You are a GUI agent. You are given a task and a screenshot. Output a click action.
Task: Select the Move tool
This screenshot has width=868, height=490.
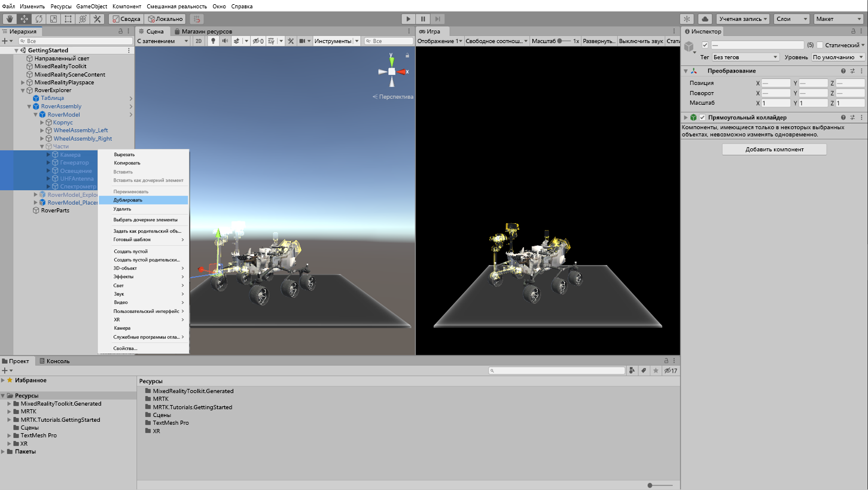tap(25, 19)
